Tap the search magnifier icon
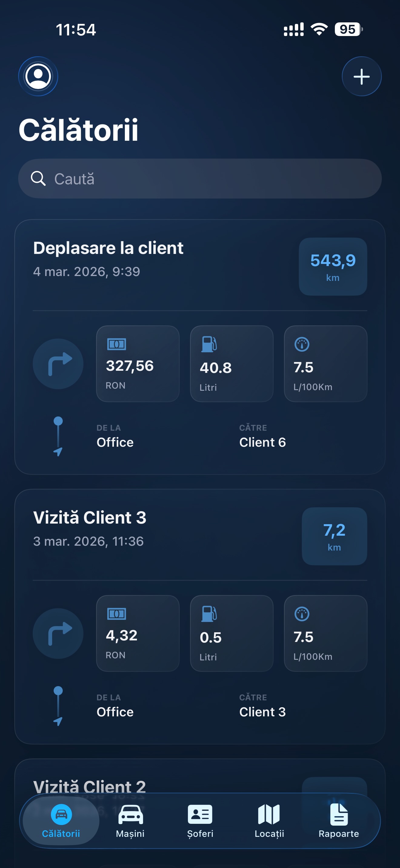Screen dimensions: 400x868 click(38, 179)
